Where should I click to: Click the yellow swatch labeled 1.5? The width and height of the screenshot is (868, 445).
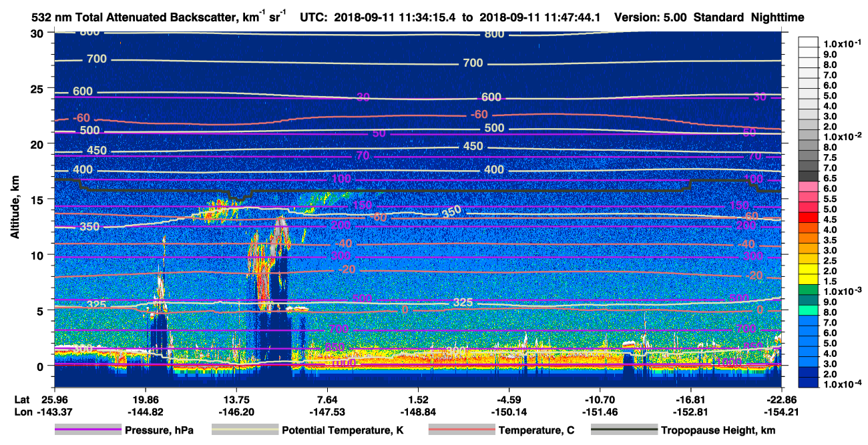click(x=808, y=280)
